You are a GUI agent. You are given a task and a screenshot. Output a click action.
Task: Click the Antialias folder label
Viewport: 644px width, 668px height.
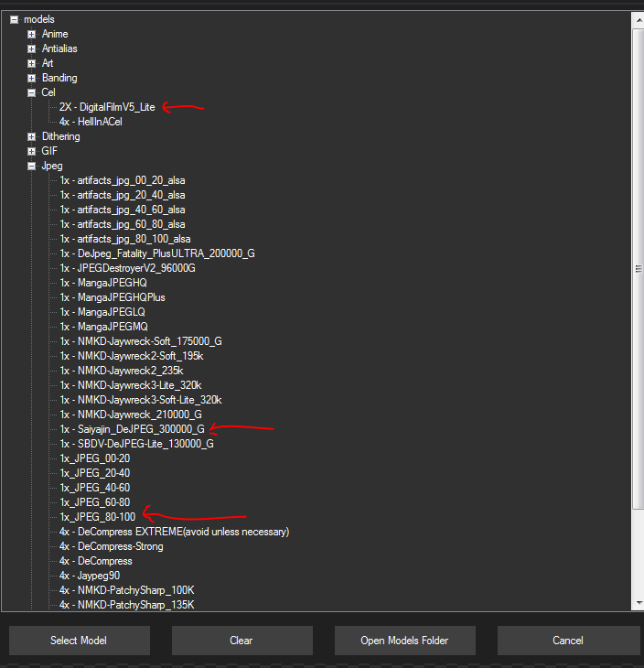tap(59, 49)
